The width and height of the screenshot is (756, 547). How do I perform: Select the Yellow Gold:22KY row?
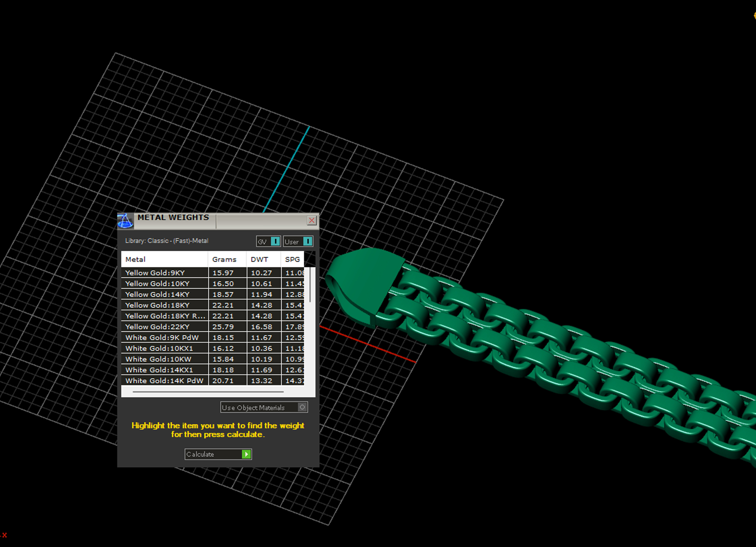pyautogui.click(x=213, y=326)
